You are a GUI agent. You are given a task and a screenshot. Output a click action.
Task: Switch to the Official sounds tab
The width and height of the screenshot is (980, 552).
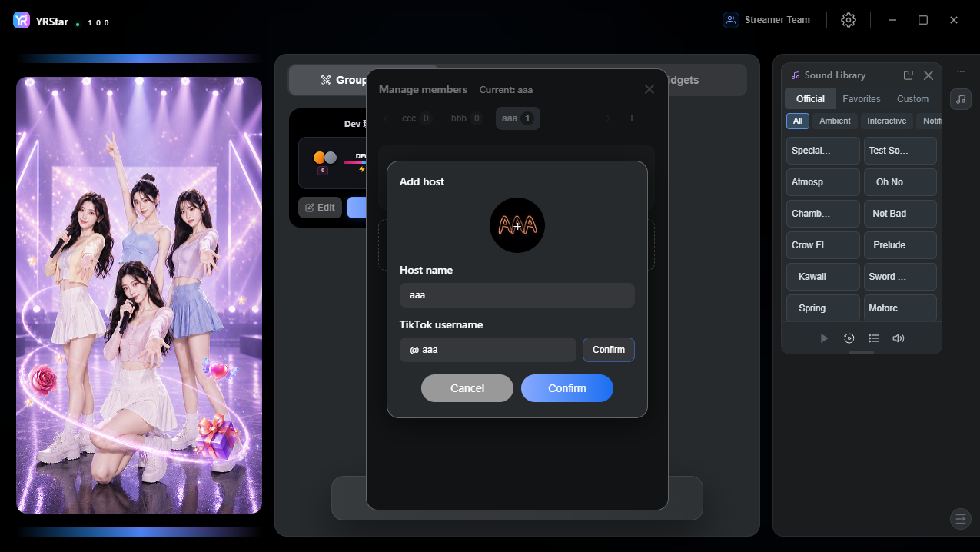coord(810,98)
